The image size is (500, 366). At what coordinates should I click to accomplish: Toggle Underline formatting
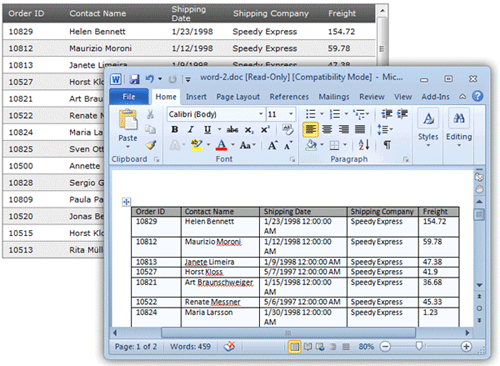pyautogui.click(x=207, y=130)
